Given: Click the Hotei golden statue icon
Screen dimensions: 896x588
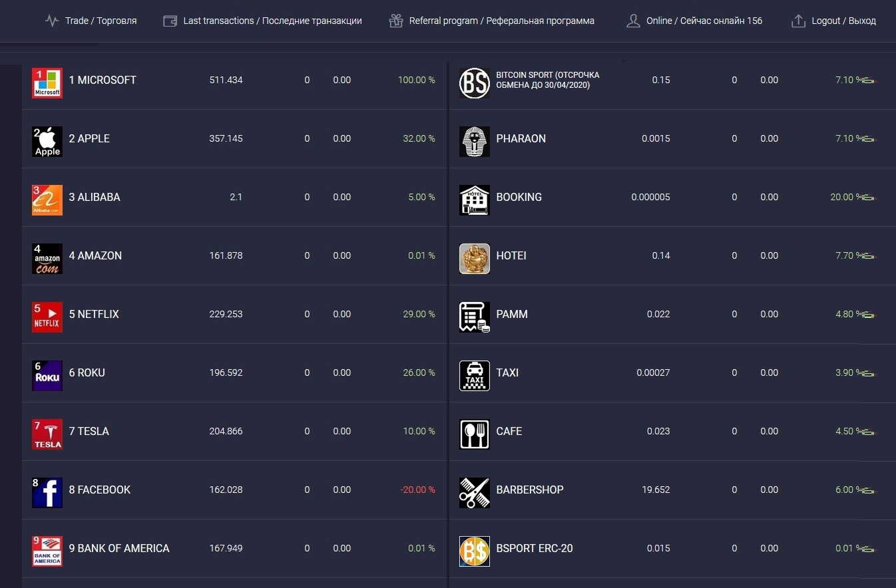Looking at the screenshot, I should pos(475,259).
